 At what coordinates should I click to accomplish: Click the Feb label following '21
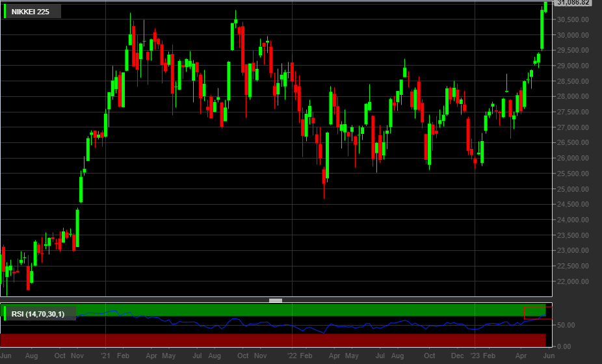pos(123,356)
